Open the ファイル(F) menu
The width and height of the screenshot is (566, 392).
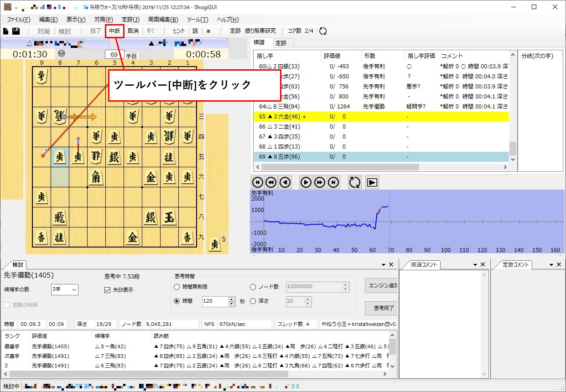(x=19, y=20)
